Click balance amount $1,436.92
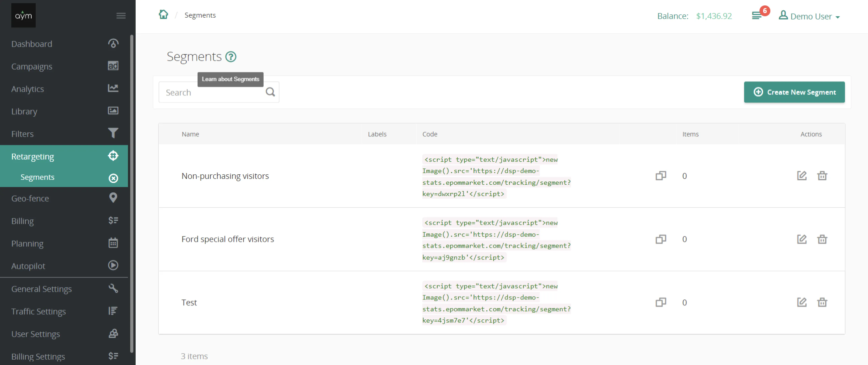The image size is (868, 365). [714, 16]
